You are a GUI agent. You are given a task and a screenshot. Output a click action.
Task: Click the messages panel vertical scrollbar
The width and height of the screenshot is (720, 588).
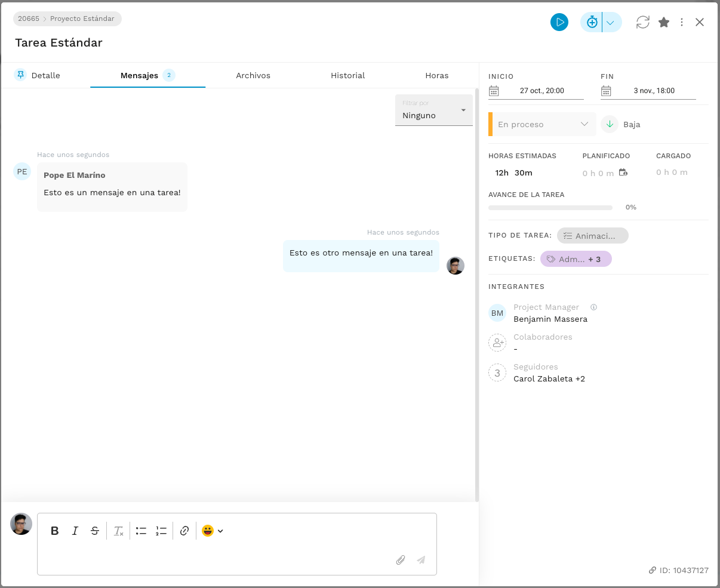pos(476,295)
